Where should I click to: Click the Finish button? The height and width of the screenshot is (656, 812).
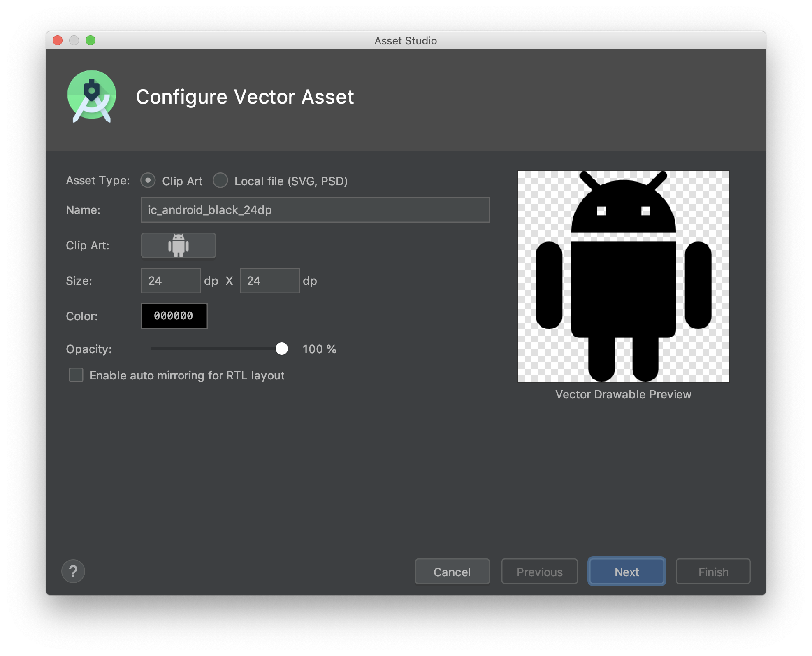point(713,572)
